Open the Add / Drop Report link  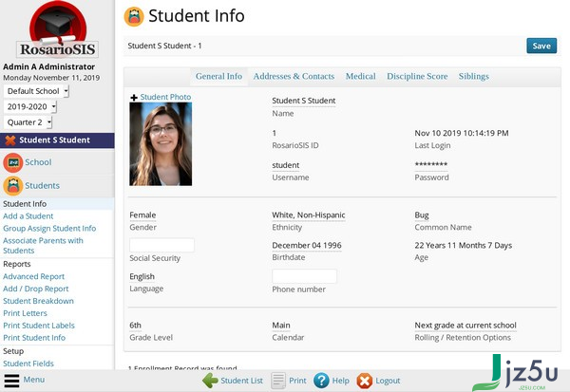[36, 289]
